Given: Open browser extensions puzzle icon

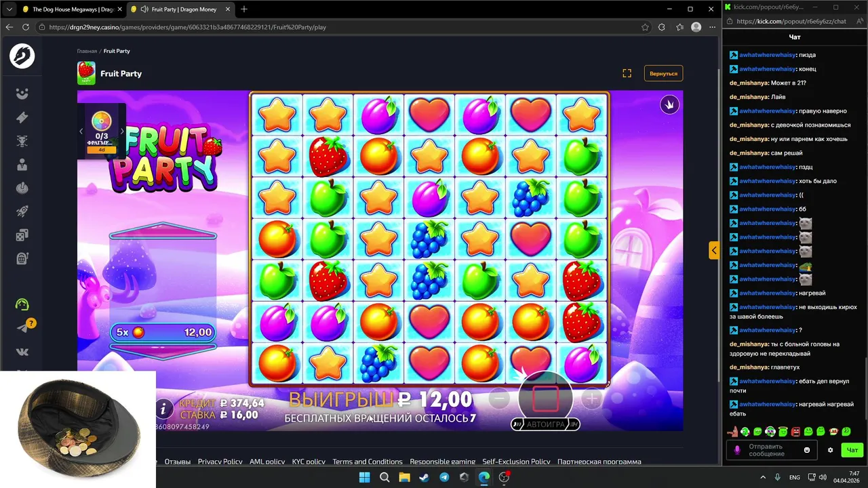Looking at the screenshot, I should (662, 27).
